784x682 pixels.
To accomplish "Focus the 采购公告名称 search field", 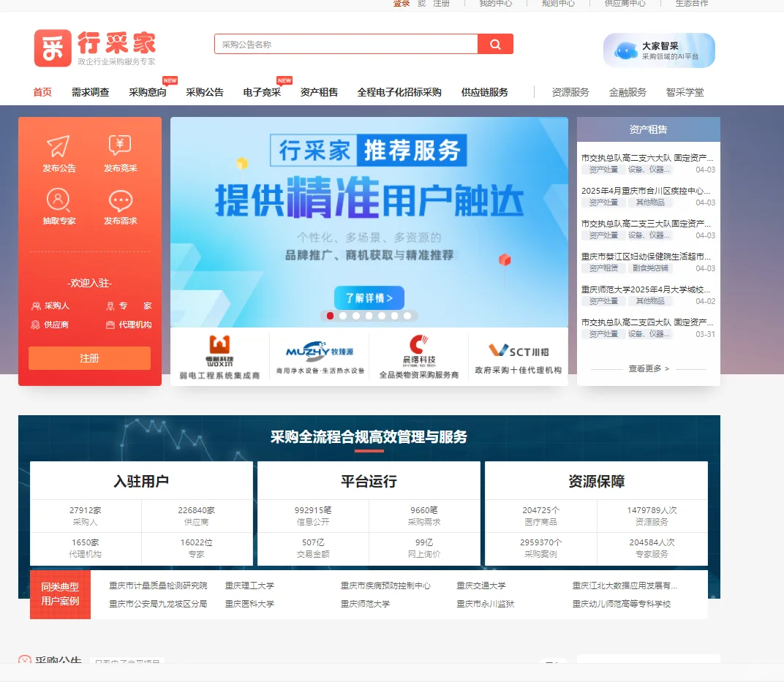I will [346, 44].
